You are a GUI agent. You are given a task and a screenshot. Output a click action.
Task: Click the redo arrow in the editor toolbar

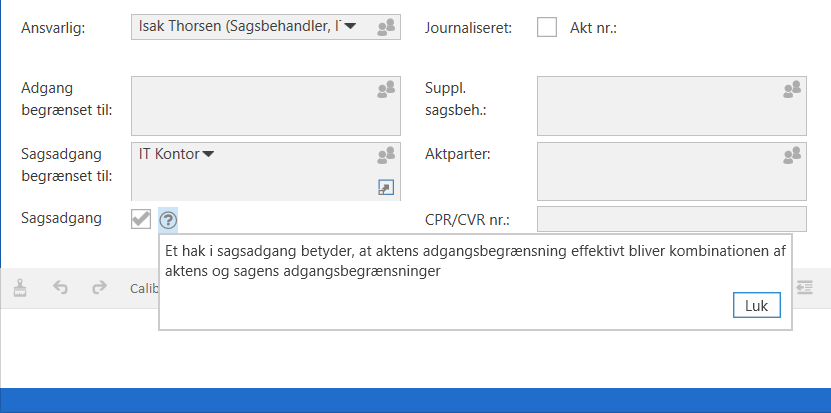pyautogui.click(x=98, y=288)
